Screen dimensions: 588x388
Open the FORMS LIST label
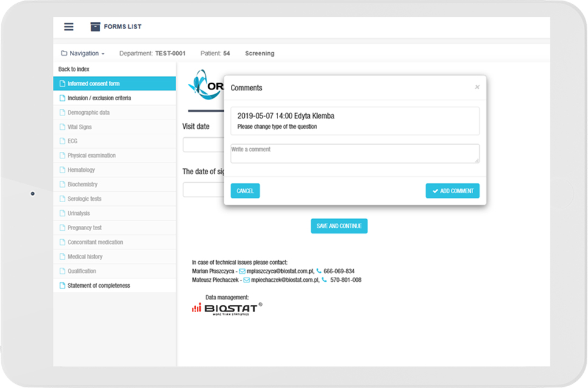[123, 27]
